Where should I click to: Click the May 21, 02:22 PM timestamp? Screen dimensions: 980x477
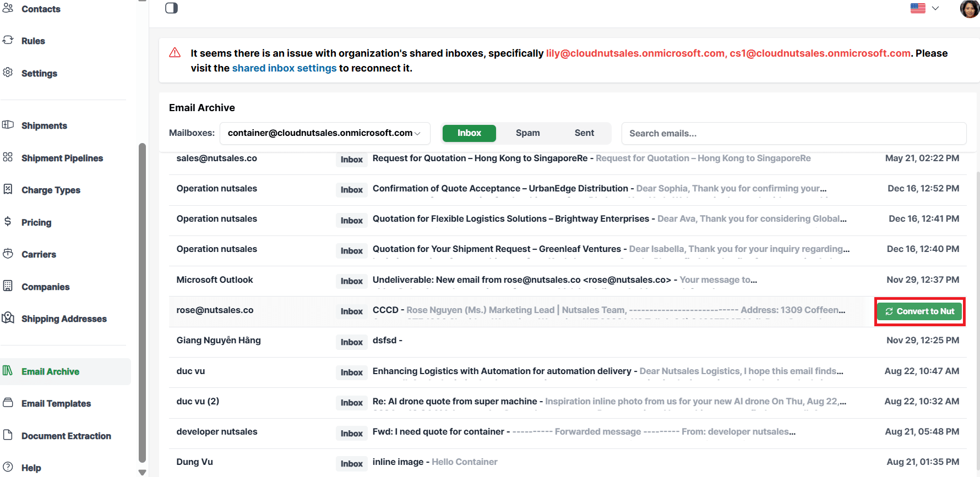(922, 158)
